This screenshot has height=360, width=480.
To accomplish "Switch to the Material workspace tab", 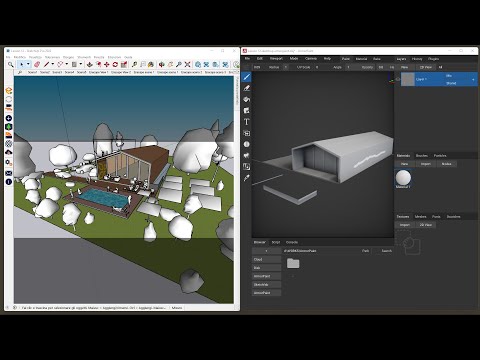I will (361, 59).
